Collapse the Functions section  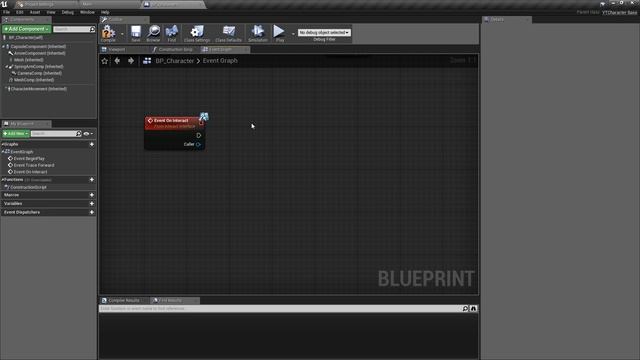click(x=2, y=180)
